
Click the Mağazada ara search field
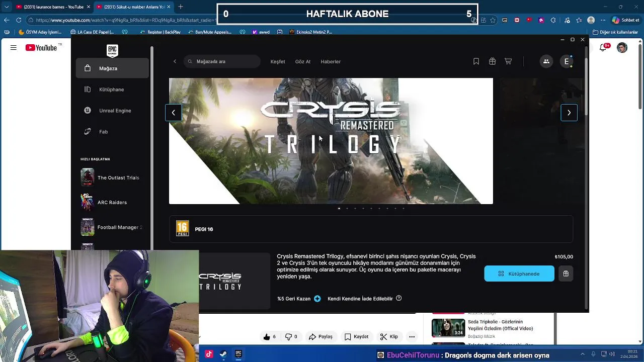[222, 61]
